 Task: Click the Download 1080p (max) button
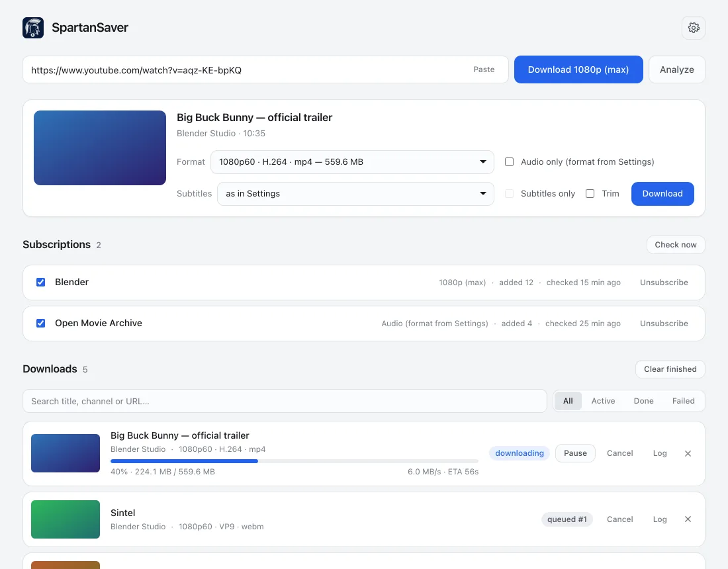point(578,69)
